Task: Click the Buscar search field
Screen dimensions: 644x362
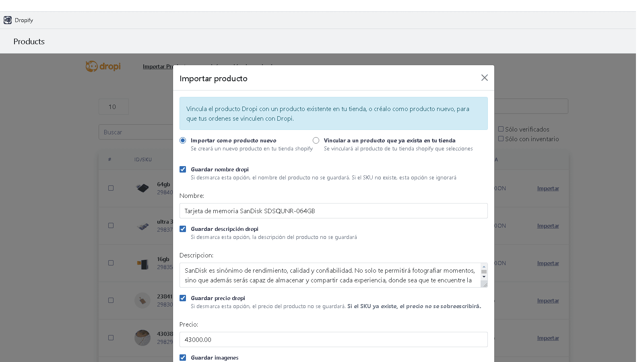Action: [x=136, y=132]
